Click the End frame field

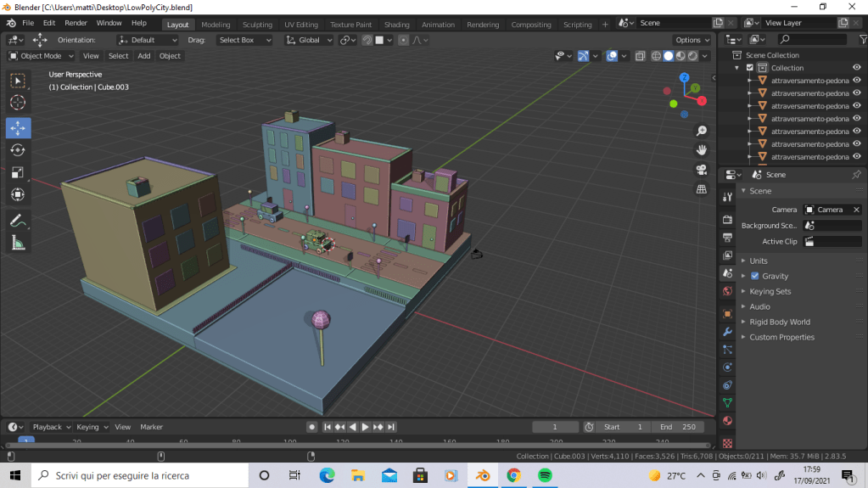pyautogui.click(x=678, y=427)
